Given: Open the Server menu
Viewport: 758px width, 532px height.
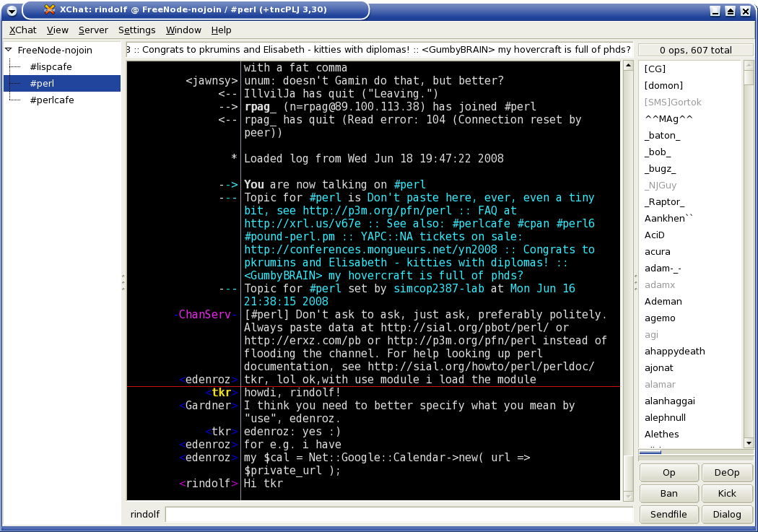Looking at the screenshot, I should (93, 30).
